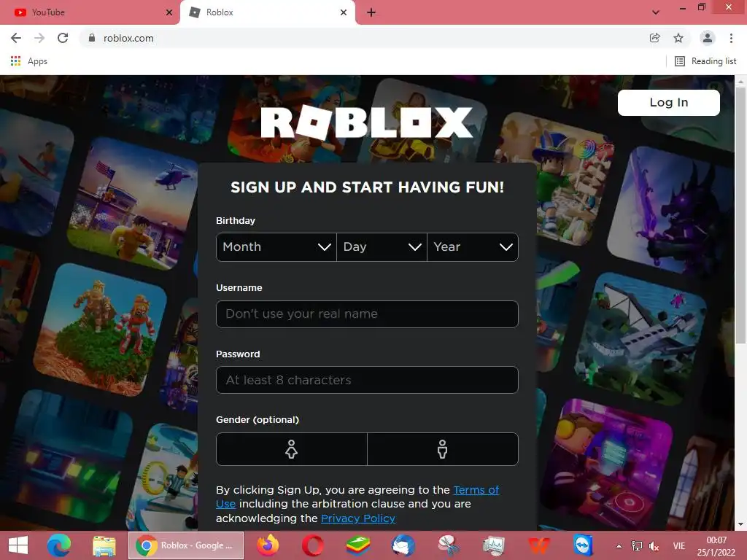Screen dimensions: 747x560
Task: Click the taskbar clock showing 00:07
Action: point(716,546)
